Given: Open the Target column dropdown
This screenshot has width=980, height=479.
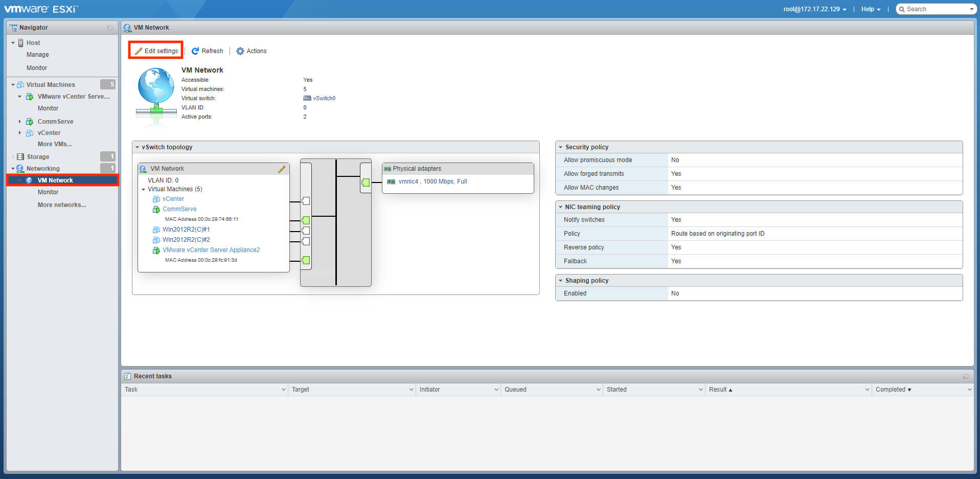Looking at the screenshot, I should tap(412, 390).
